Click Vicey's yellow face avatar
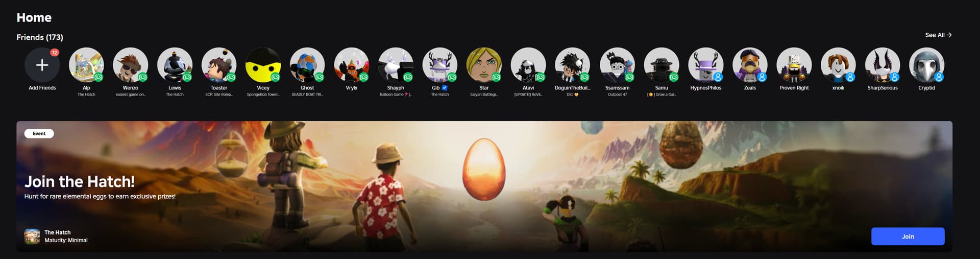The width and height of the screenshot is (980, 259). pos(263,65)
